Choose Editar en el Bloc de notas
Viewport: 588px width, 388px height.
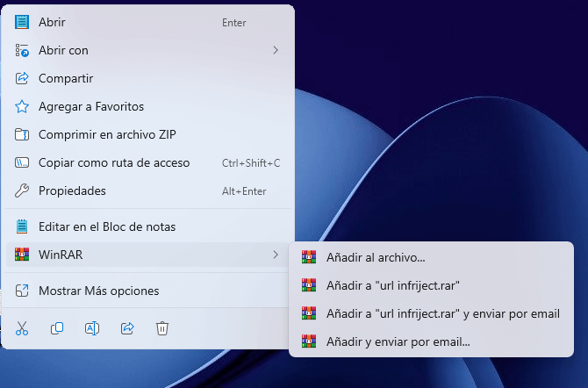click(147, 226)
